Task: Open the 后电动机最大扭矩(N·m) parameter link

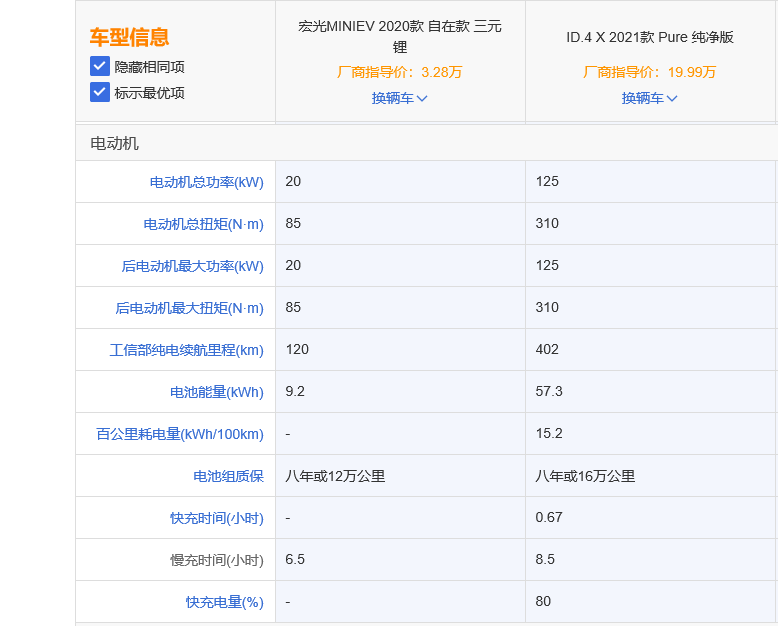Action: coord(190,308)
